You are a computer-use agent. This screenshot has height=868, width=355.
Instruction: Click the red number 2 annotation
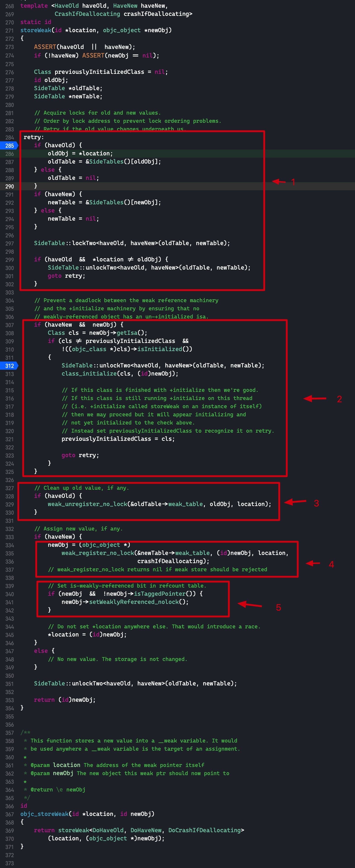tap(339, 399)
